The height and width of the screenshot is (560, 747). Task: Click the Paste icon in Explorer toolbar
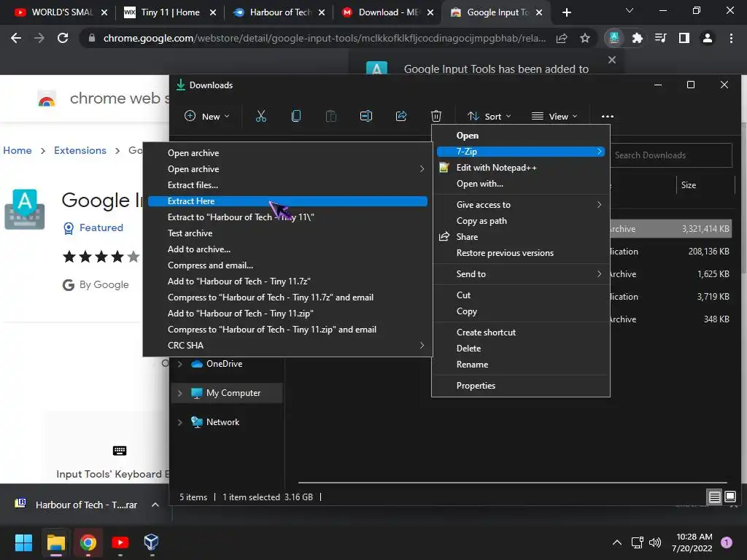(331, 116)
